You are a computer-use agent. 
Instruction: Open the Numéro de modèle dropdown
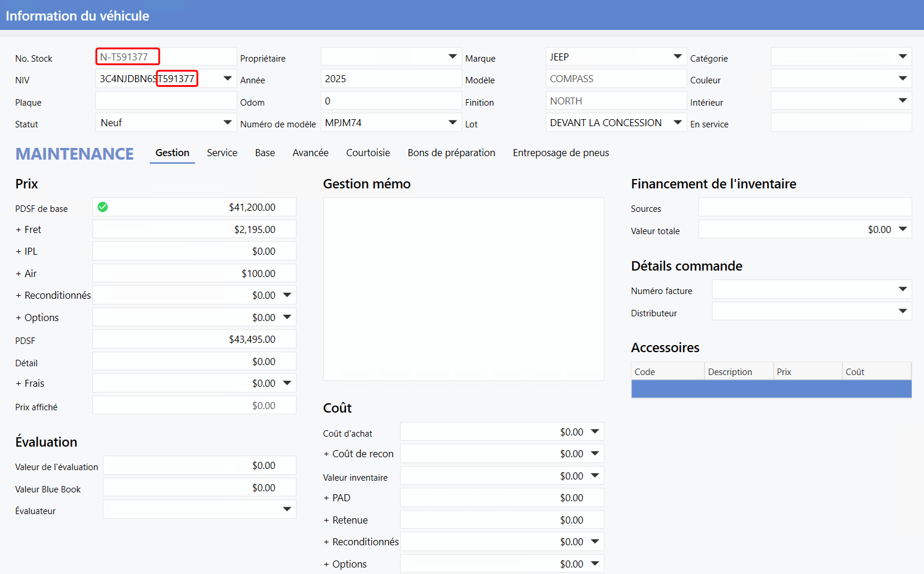(x=452, y=123)
